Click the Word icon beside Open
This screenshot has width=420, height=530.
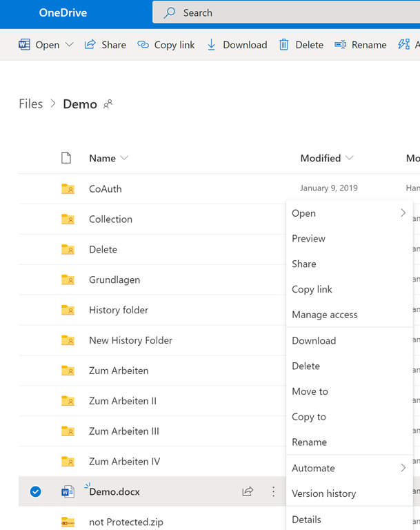[x=25, y=45]
